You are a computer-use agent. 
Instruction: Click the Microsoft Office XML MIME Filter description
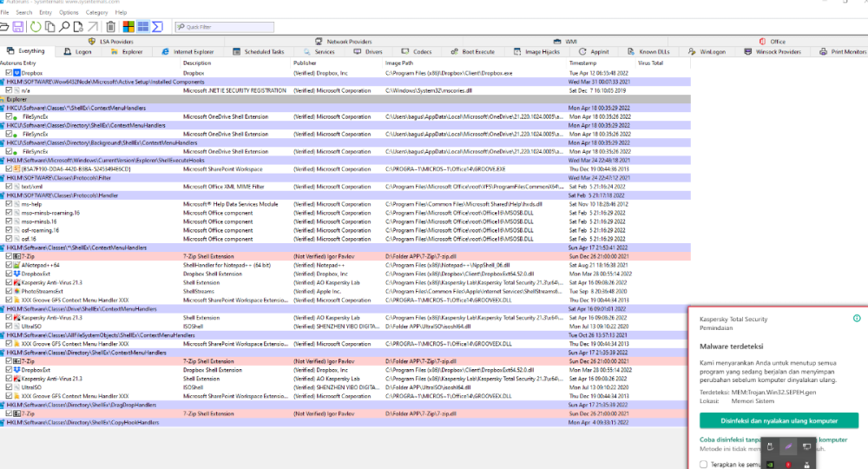[224, 187]
